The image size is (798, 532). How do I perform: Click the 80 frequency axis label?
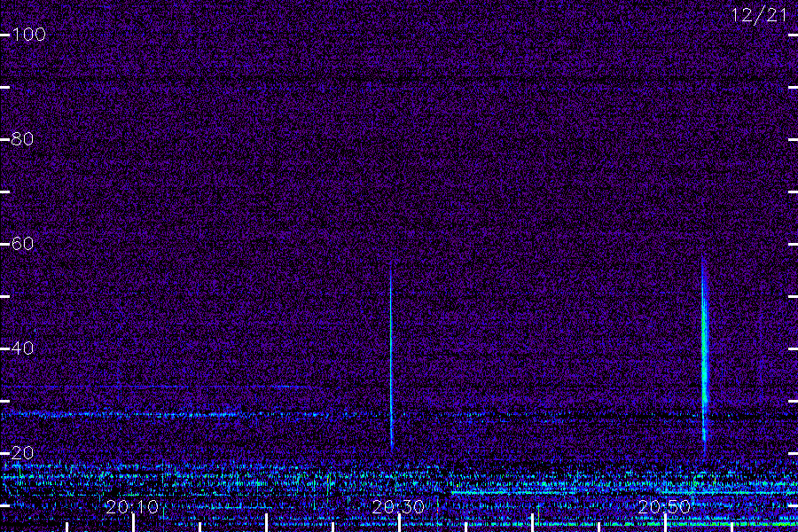tap(22, 139)
